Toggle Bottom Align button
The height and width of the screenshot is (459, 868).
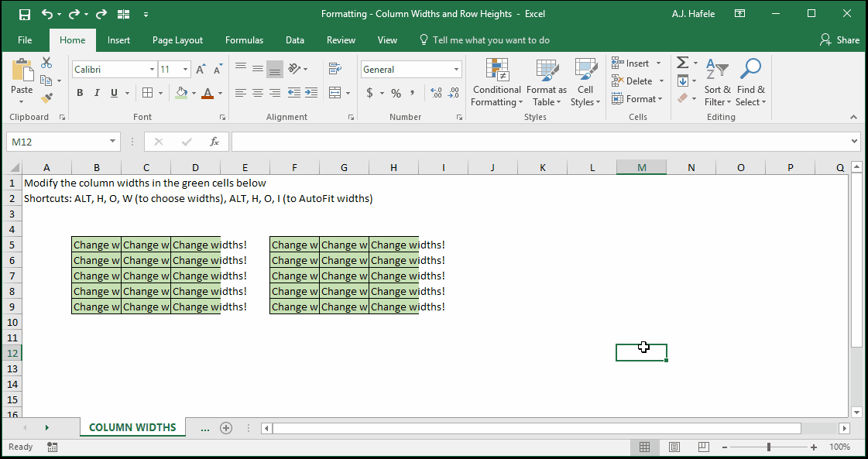tap(275, 69)
